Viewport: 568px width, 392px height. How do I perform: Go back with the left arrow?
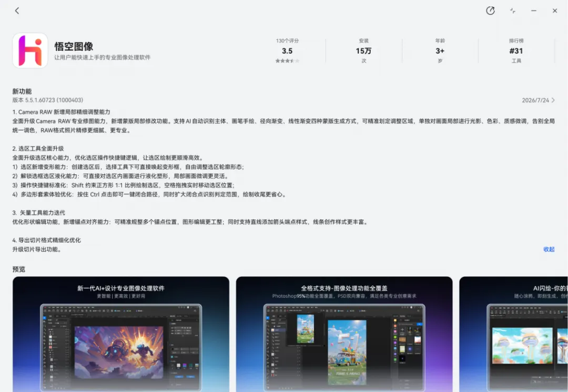17,11
